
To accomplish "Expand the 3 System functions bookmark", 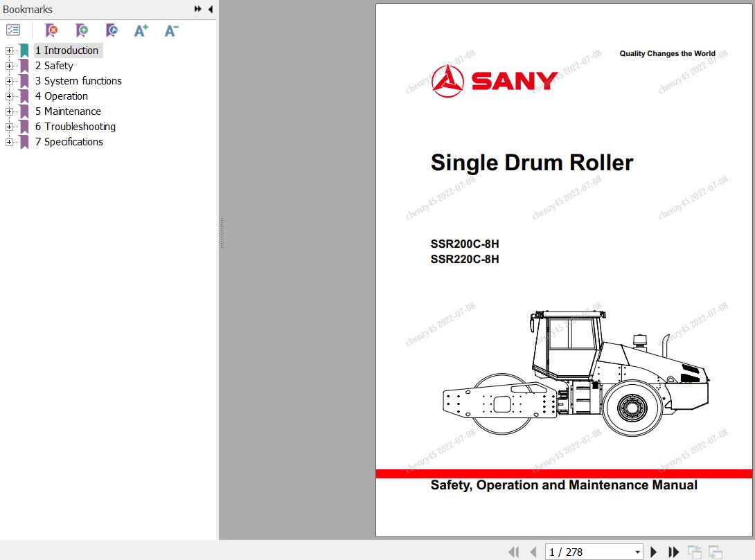I will pos(9,81).
